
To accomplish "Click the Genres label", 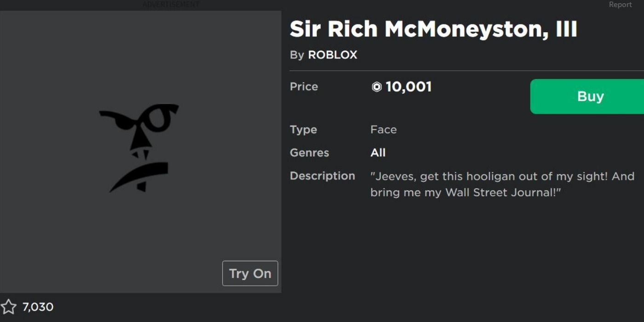I will pos(310,153).
